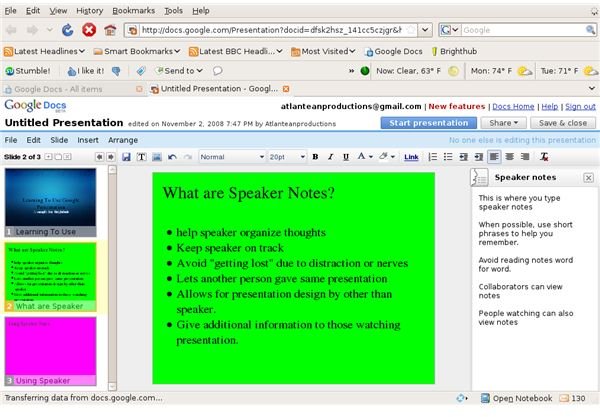Insert a bulleted list

coord(448,157)
